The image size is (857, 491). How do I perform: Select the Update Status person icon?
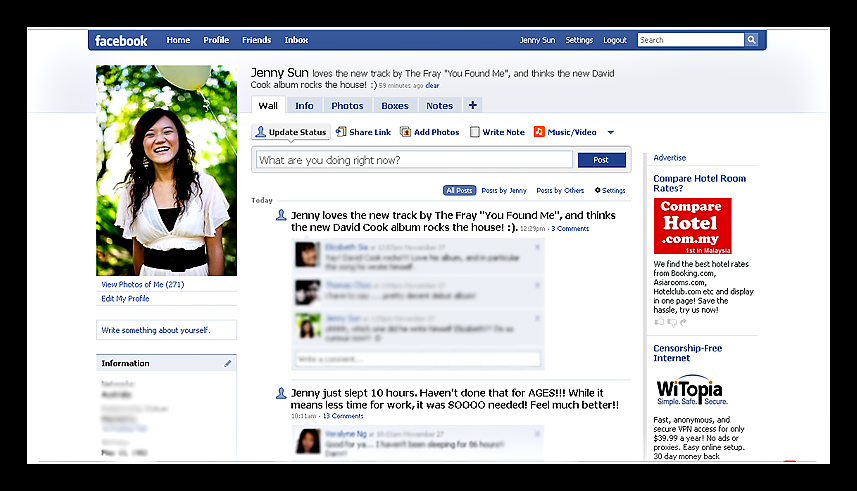(261, 132)
